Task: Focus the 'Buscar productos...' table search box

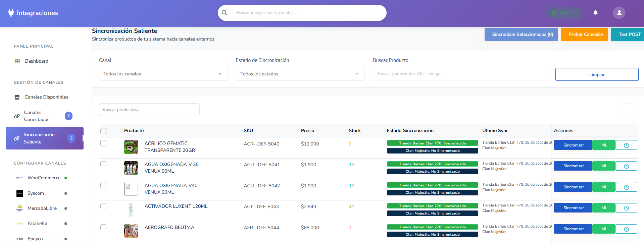Action: [x=149, y=110]
